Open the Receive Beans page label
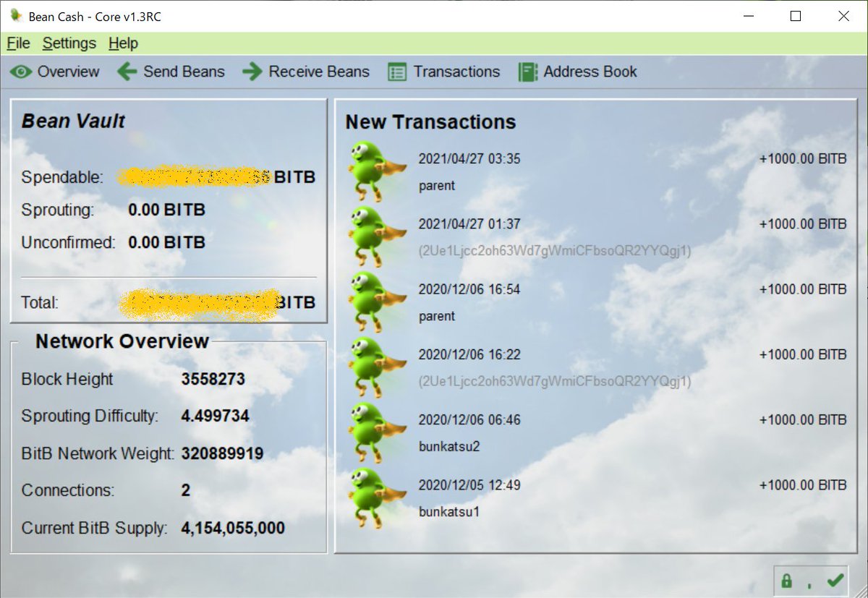Image resolution: width=868 pixels, height=598 pixels. point(319,72)
